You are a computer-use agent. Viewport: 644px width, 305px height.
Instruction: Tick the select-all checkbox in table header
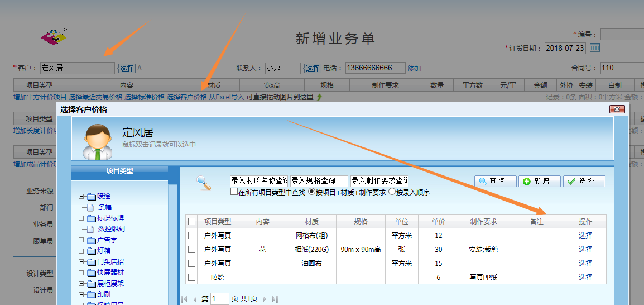click(x=192, y=222)
